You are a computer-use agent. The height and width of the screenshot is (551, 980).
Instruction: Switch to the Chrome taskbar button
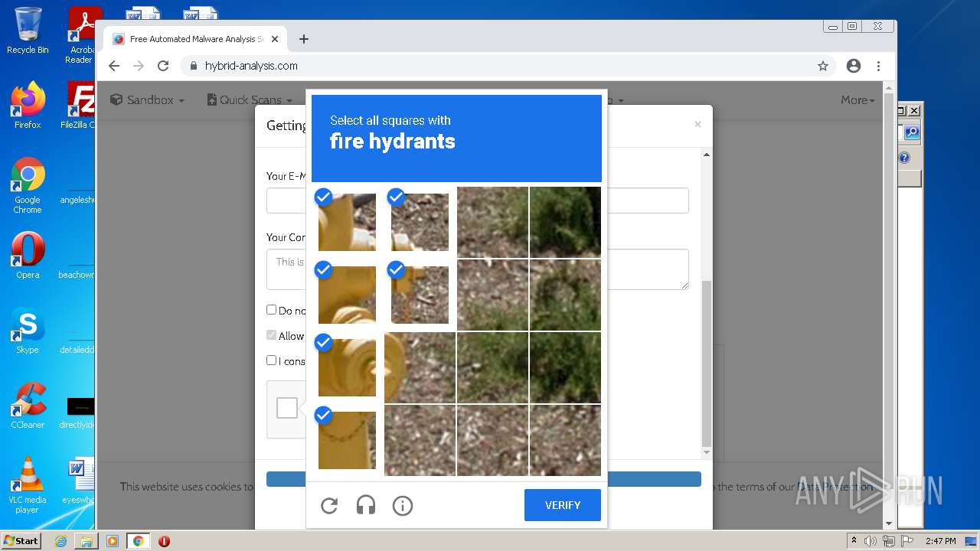click(x=139, y=541)
